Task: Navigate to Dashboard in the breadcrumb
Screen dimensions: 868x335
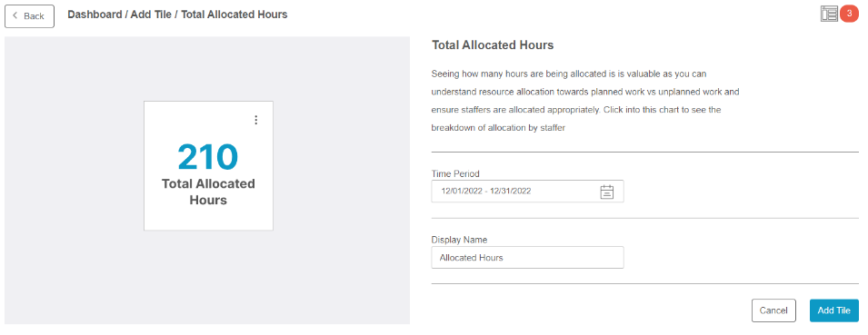Action: coord(95,15)
